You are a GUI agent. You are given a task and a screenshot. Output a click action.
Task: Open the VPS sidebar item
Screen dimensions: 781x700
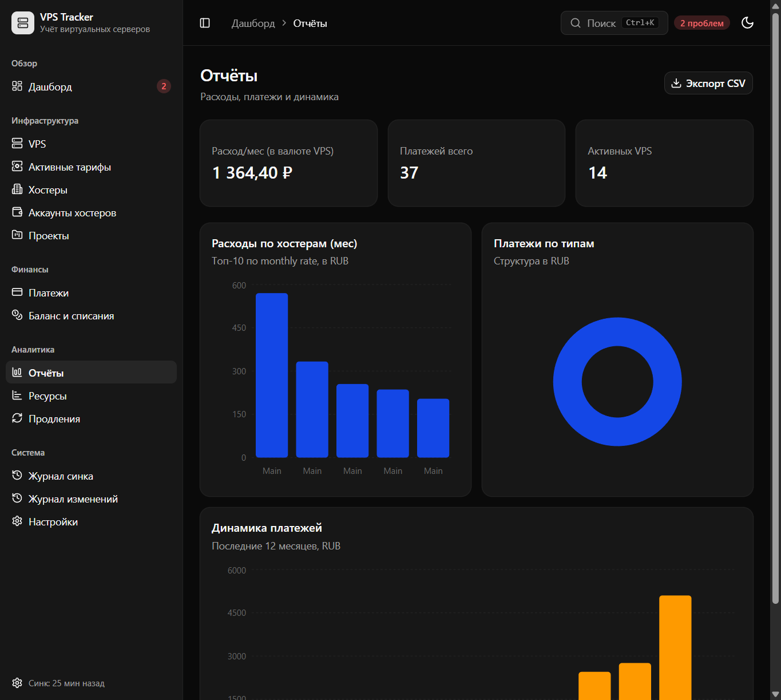(91, 144)
